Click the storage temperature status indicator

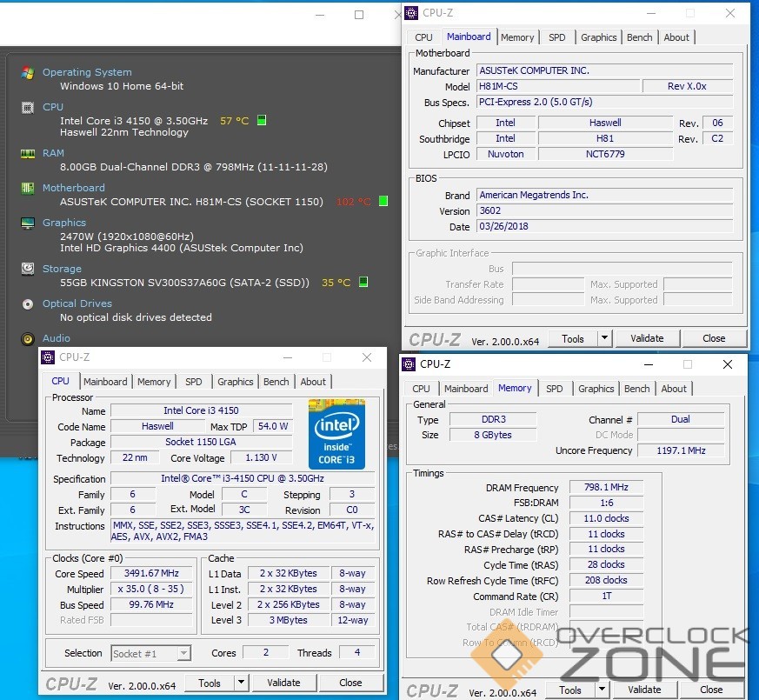pyautogui.click(x=363, y=283)
